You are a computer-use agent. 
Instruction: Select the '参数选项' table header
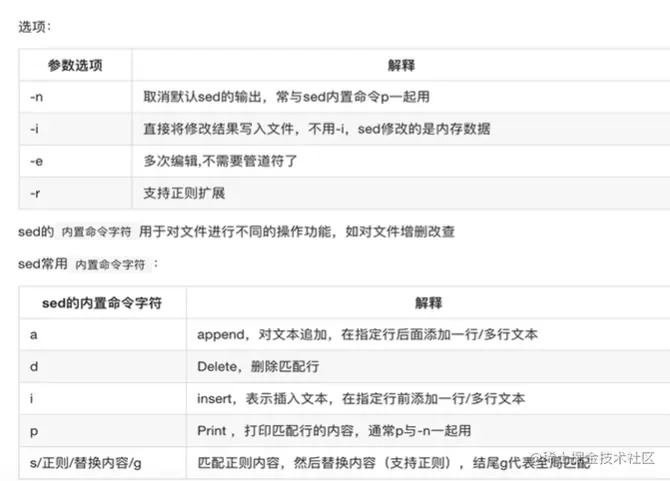pyautogui.click(x=75, y=65)
